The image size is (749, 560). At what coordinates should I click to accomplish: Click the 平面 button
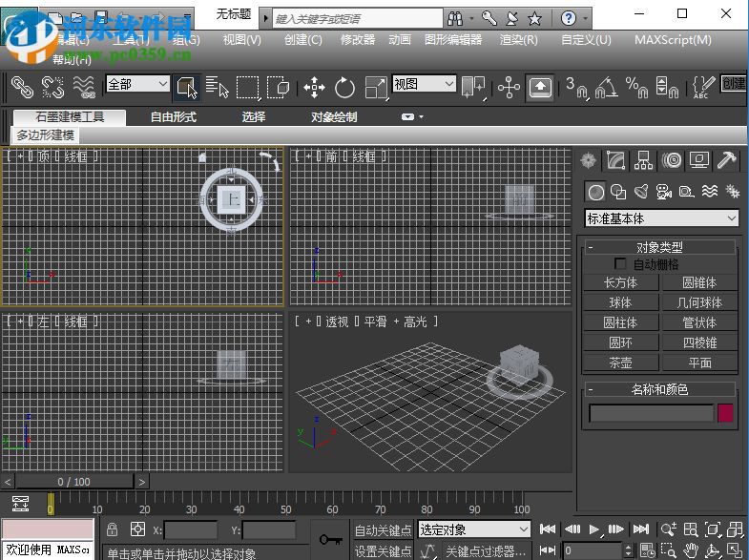[x=699, y=363]
